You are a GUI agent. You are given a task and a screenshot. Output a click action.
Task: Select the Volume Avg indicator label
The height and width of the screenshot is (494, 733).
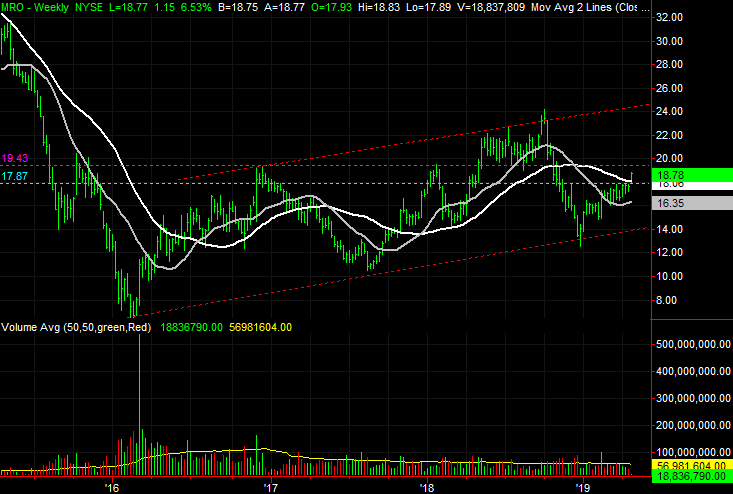coord(76,327)
